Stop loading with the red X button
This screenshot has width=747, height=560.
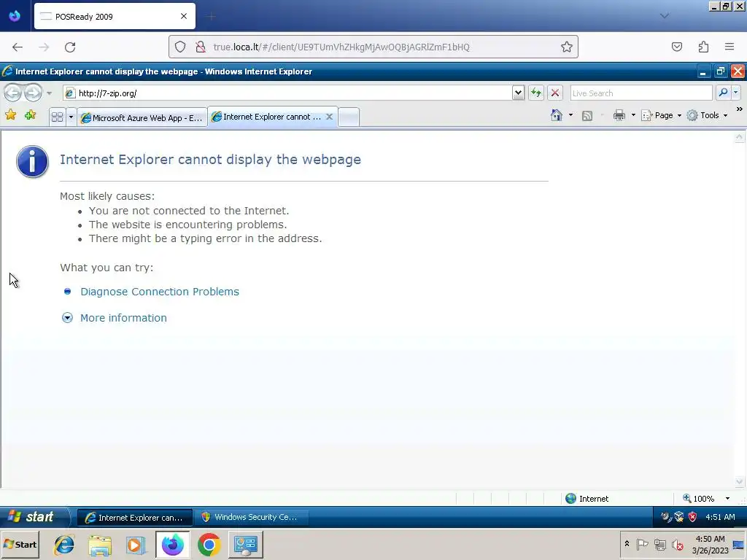click(x=555, y=93)
